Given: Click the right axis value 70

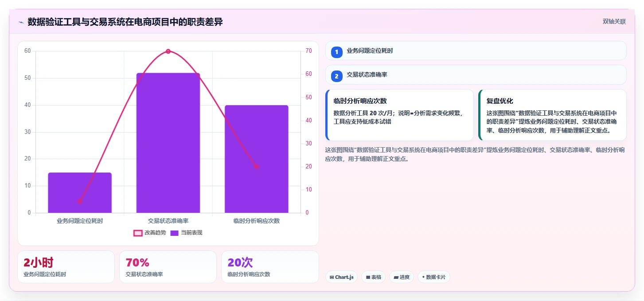Looking at the screenshot, I should click(309, 51).
